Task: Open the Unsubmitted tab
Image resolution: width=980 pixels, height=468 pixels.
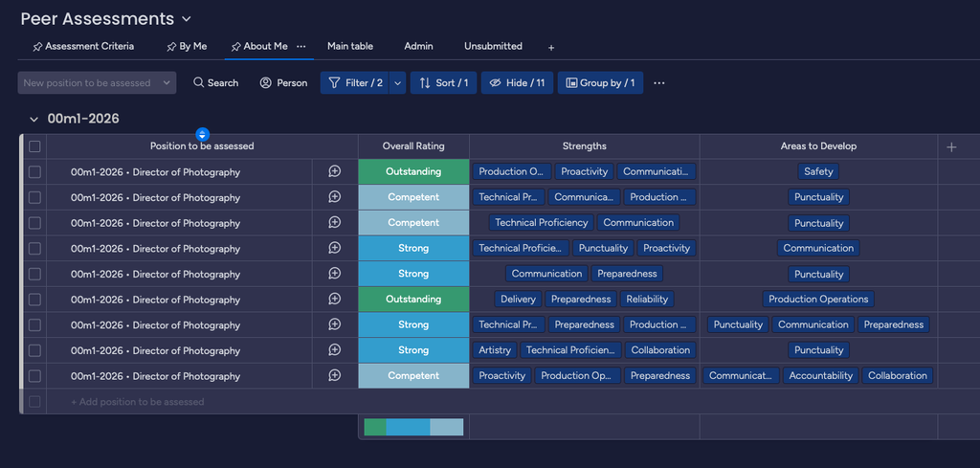Action: click(493, 46)
